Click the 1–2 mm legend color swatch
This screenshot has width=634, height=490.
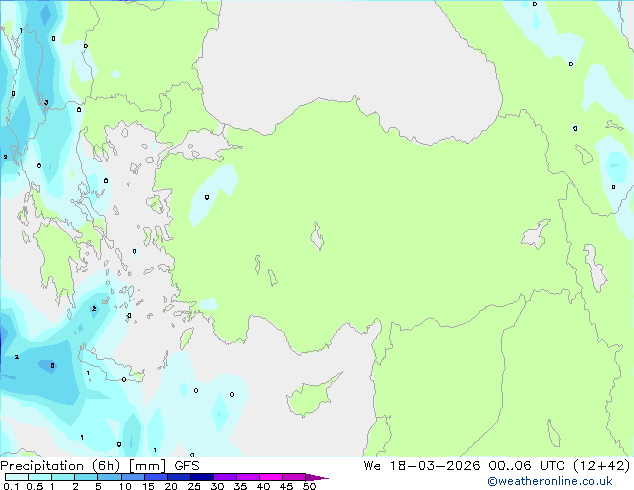pyautogui.click(x=63, y=477)
